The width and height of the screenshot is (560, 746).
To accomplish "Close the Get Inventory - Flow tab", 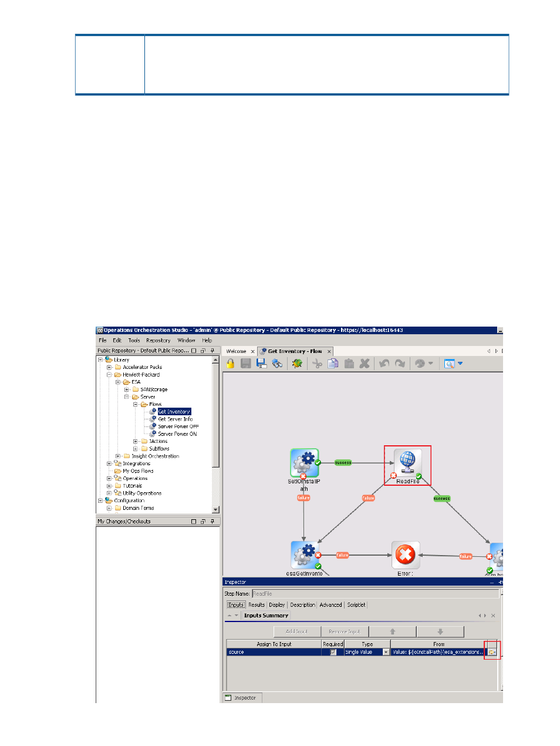I will coord(329,351).
